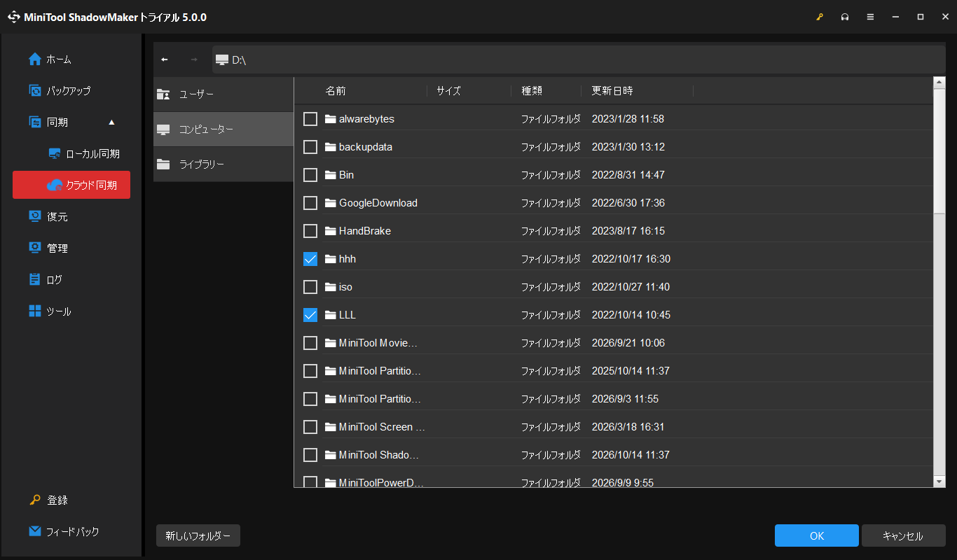Go back with the left arrow
Screen dimensions: 957x560
[165, 59]
